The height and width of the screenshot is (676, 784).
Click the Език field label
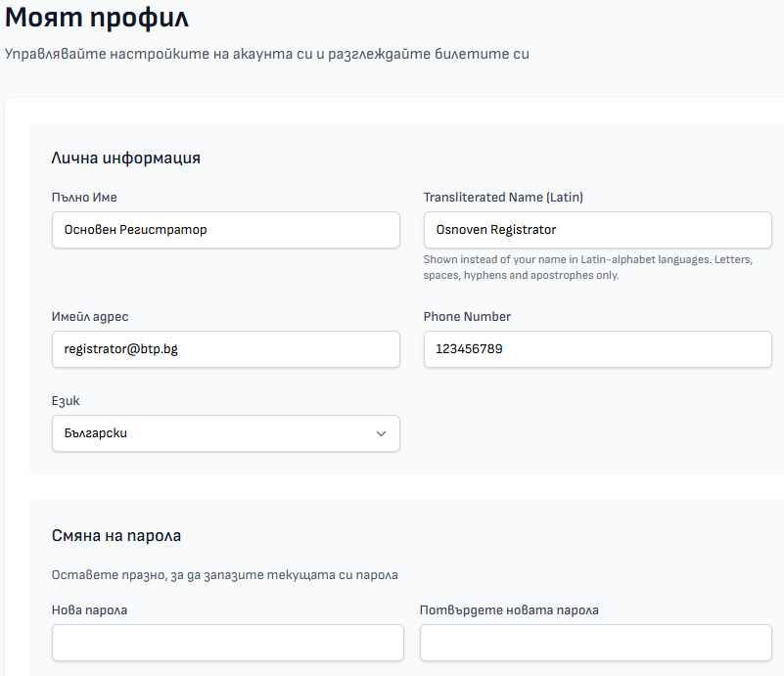(x=66, y=401)
